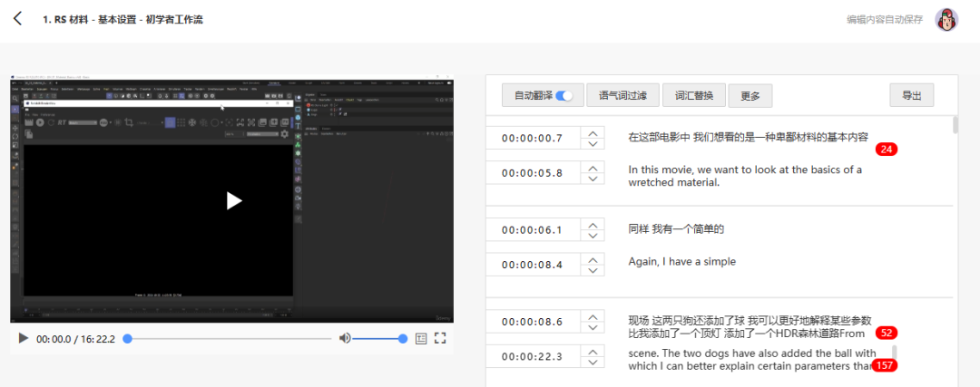Toggle the subtitle display icon beside fullscreen
This screenshot has height=387, width=980.
(x=421, y=338)
